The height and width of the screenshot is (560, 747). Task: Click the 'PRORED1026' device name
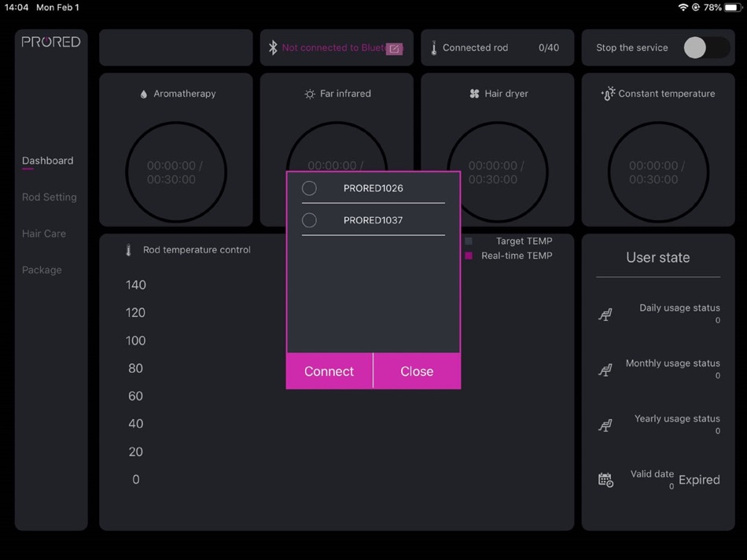click(x=373, y=188)
